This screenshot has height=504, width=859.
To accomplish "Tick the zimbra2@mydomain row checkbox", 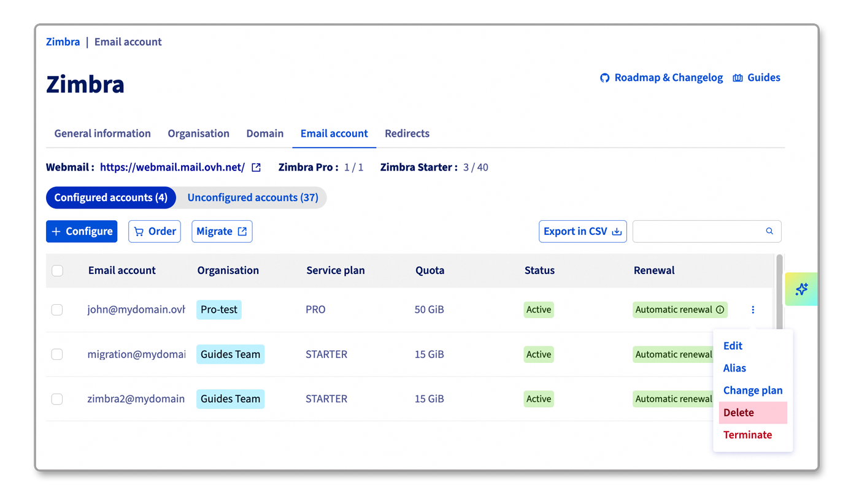I will click(x=57, y=399).
